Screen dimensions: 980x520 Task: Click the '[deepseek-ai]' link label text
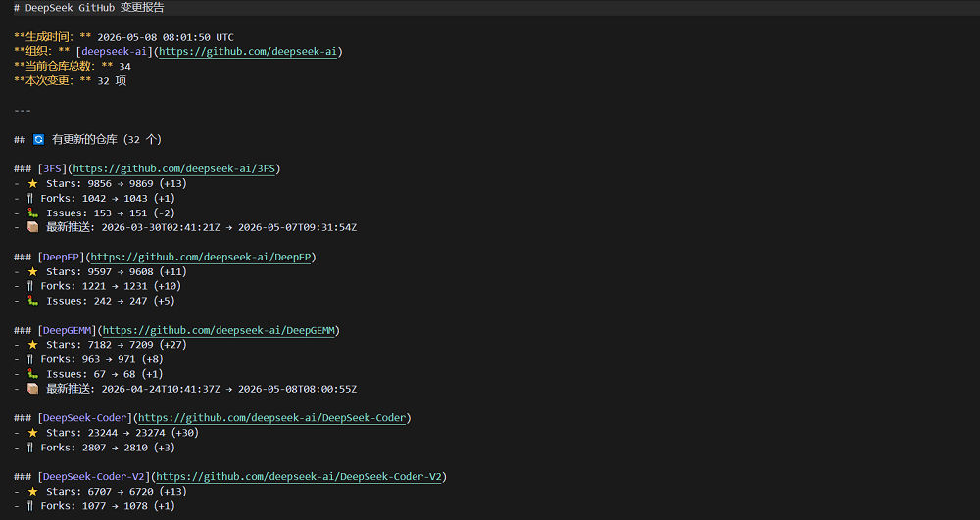point(115,52)
